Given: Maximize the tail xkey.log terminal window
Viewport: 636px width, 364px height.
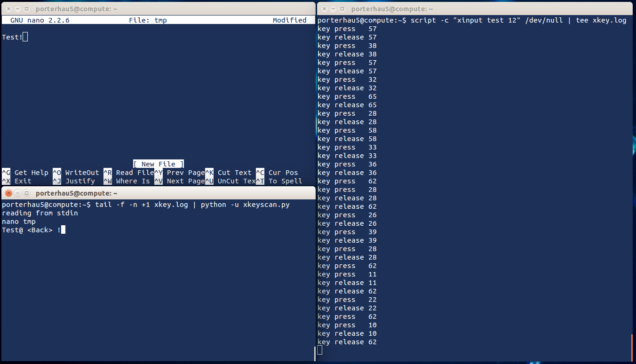Looking at the screenshot, I should tap(26, 193).
